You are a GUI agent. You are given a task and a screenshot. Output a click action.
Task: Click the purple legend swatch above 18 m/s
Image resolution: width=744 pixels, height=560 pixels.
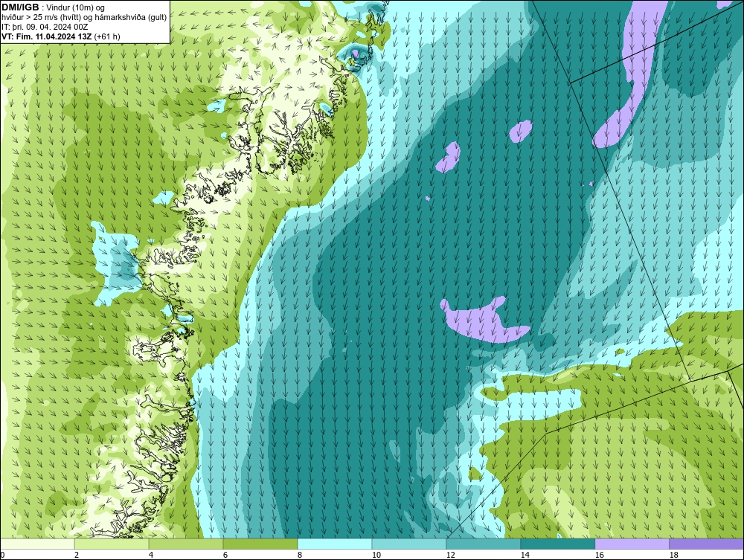pyautogui.click(x=707, y=544)
